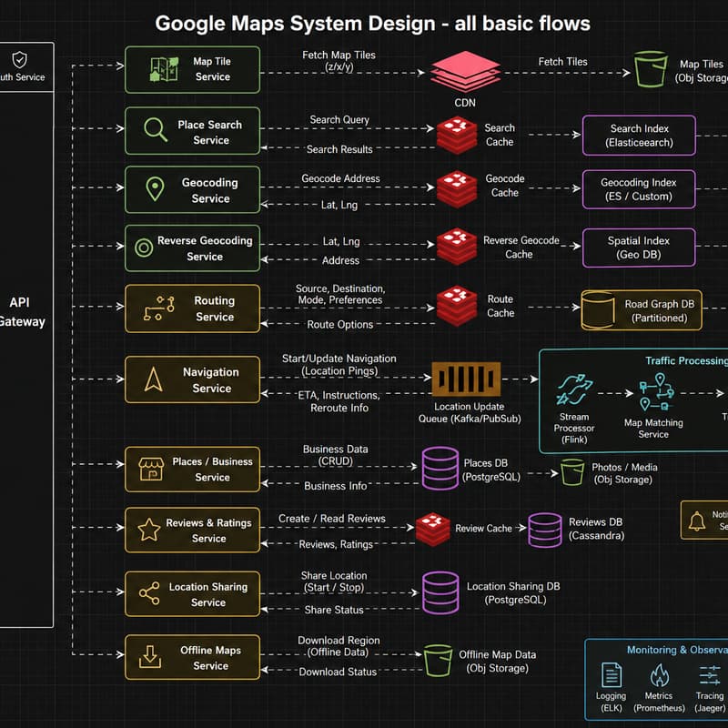
Task: Click the Offline Map Data bucket icon
Action: pos(438,660)
